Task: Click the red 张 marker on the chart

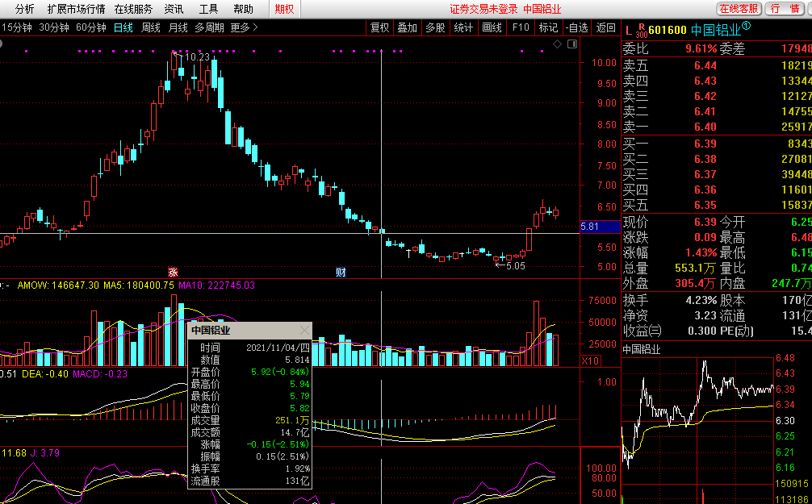Action: click(x=173, y=273)
